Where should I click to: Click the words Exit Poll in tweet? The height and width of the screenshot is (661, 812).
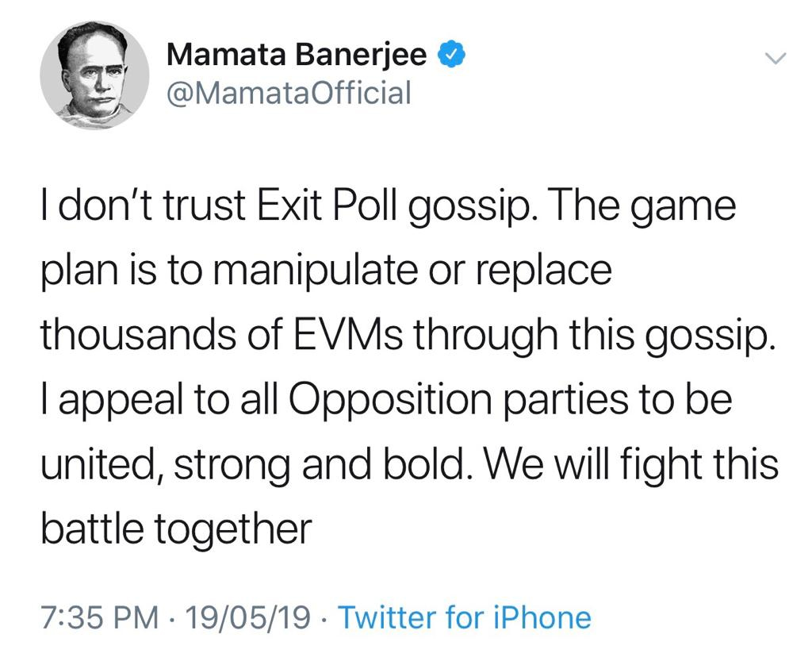click(x=327, y=206)
